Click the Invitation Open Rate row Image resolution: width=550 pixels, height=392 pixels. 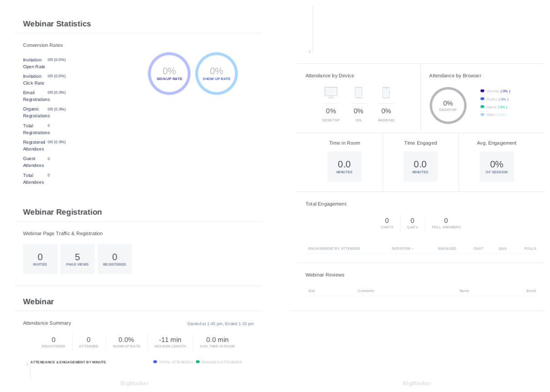point(45,63)
